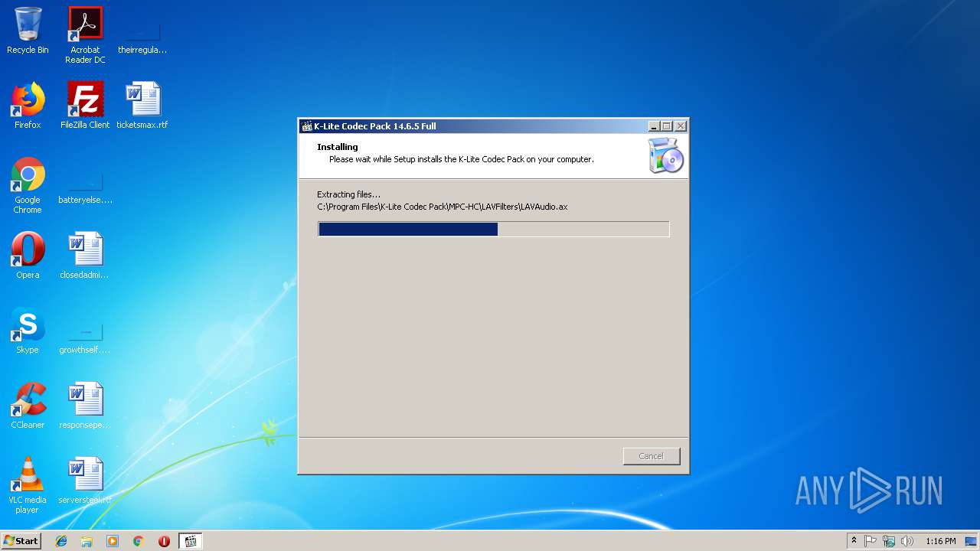Open the Firefox desktop shortcut
The image size is (980, 551).
click(x=28, y=106)
